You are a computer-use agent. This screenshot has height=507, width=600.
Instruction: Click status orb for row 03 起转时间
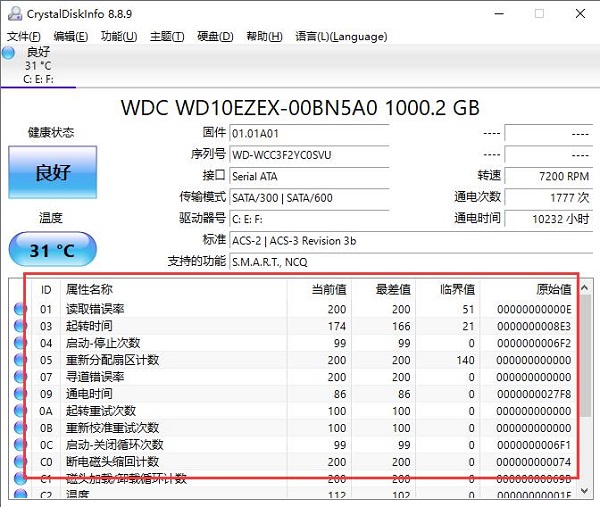tap(20, 326)
